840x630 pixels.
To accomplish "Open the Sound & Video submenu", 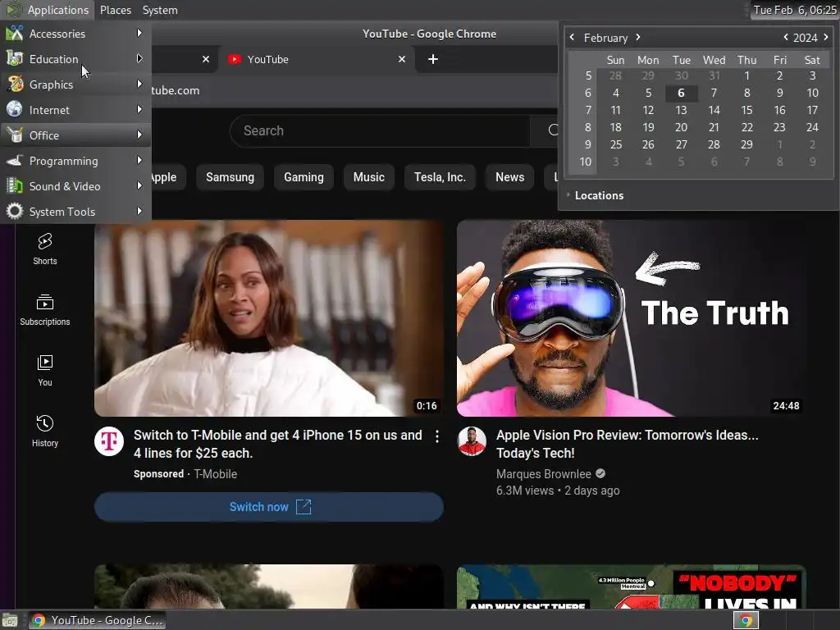I will (75, 186).
